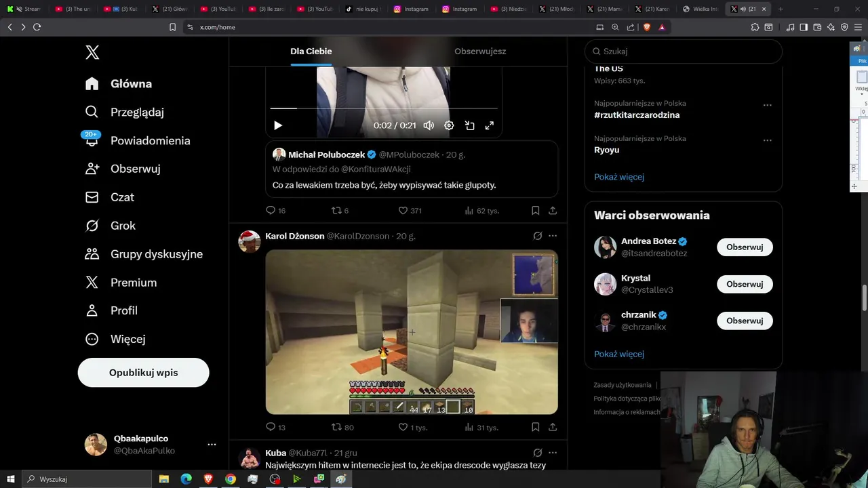Open Powiadomienia notifications

(x=138, y=140)
